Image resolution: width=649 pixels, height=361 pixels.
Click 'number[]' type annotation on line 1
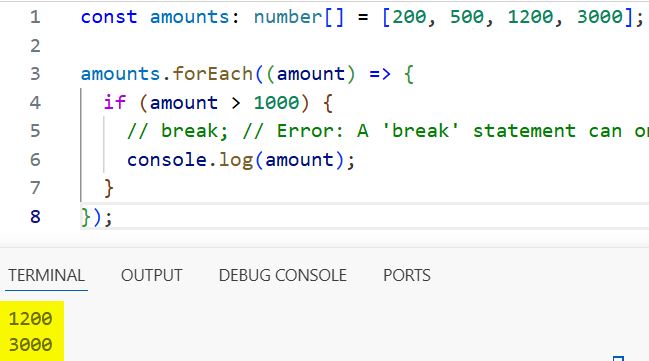pyautogui.click(x=299, y=17)
